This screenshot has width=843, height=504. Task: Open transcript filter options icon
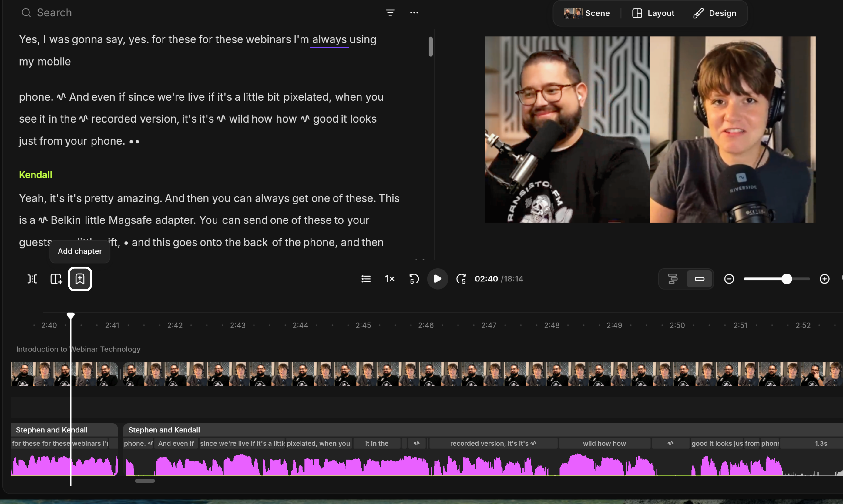pyautogui.click(x=390, y=12)
